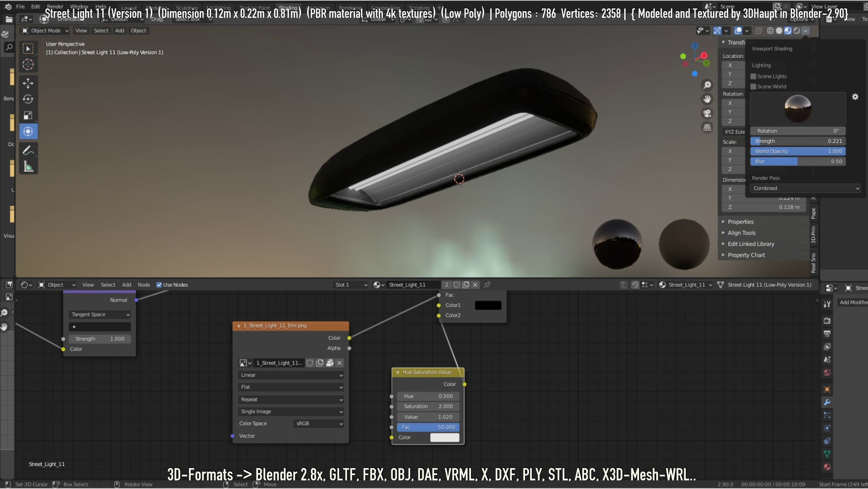This screenshot has width=868, height=489.
Task: Open the Slot 1 material slot dropdown
Action: [x=351, y=285]
